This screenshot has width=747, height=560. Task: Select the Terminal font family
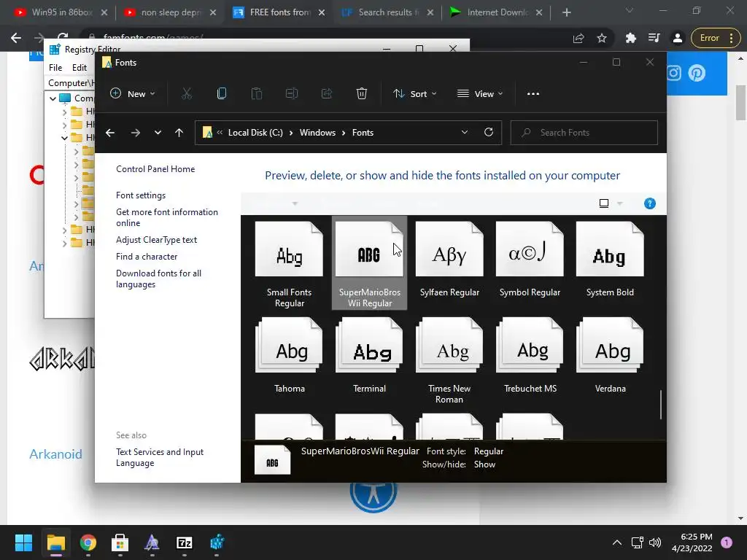[x=370, y=355]
